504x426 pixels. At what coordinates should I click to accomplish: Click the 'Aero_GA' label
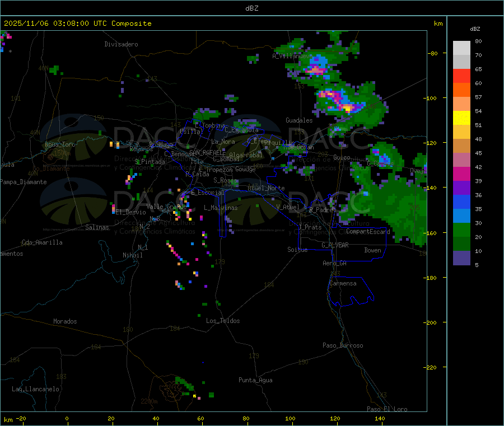[335, 263]
